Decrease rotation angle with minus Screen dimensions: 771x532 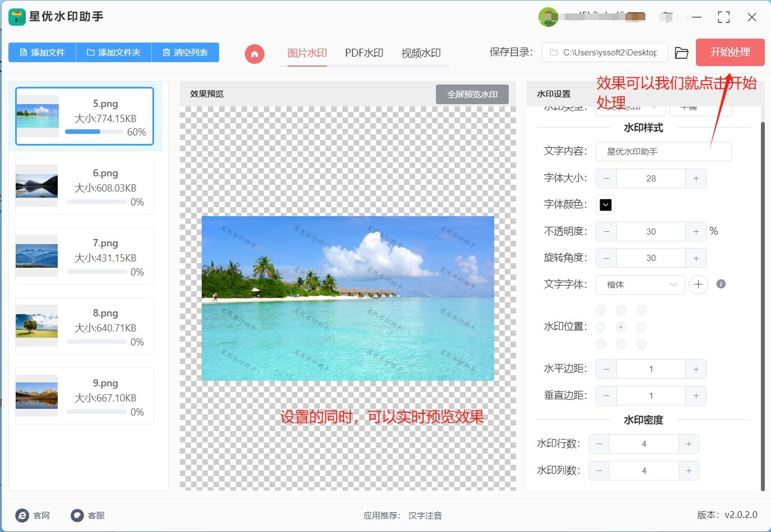(x=606, y=258)
